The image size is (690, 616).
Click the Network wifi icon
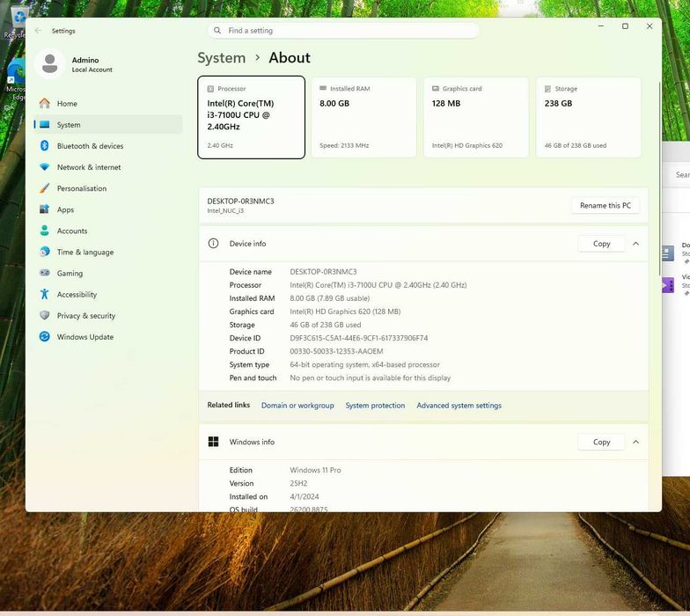tap(44, 167)
